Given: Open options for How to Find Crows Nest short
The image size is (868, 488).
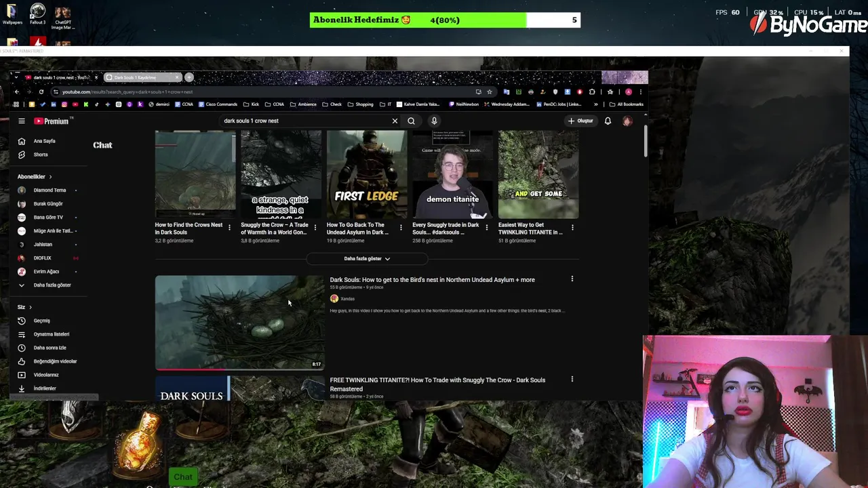Looking at the screenshot, I should (229, 228).
